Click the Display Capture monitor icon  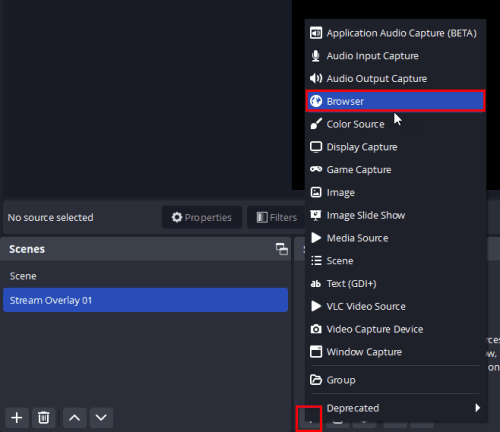[316, 147]
